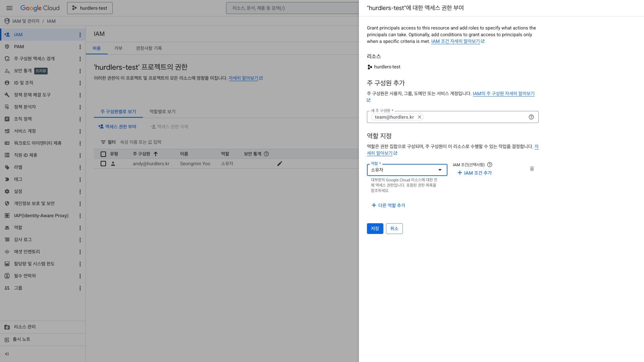
Task: Click the 감사 로그 list icon
Action: click(7, 240)
